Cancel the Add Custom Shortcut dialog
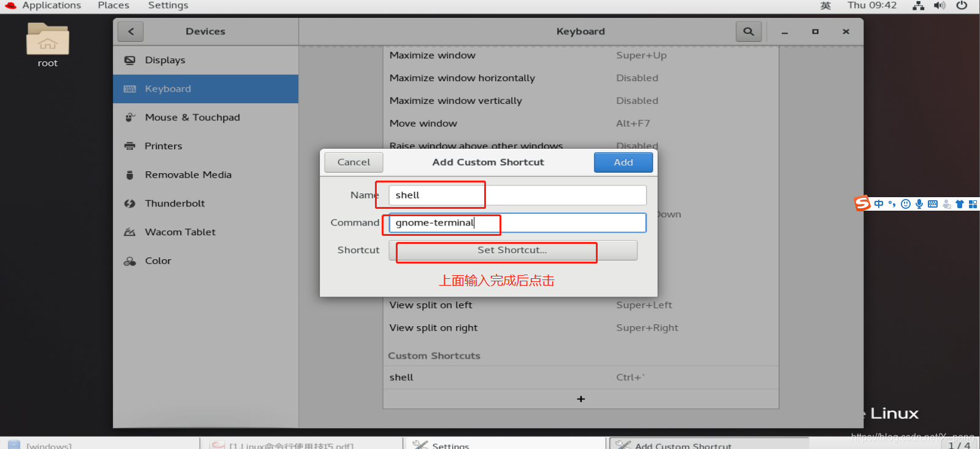Screen dimensions: 980x449 (353, 162)
